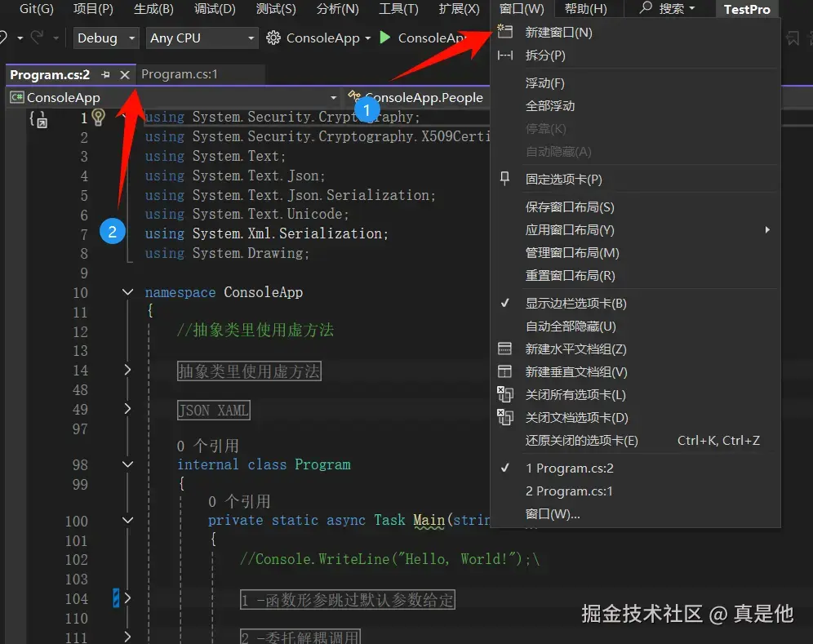Viewport: 813px width, 644px height.
Task: Choose window 2 Program.cs:1 from list
Action: coord(569,491)
